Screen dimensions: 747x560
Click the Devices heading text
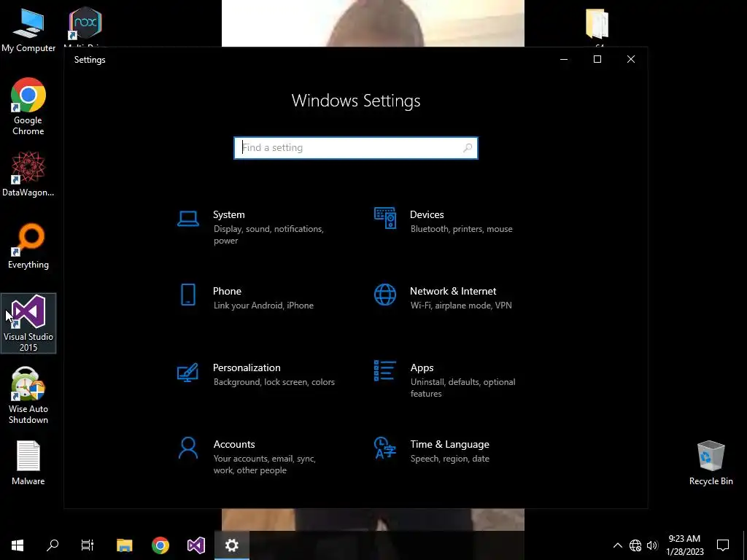427,215
